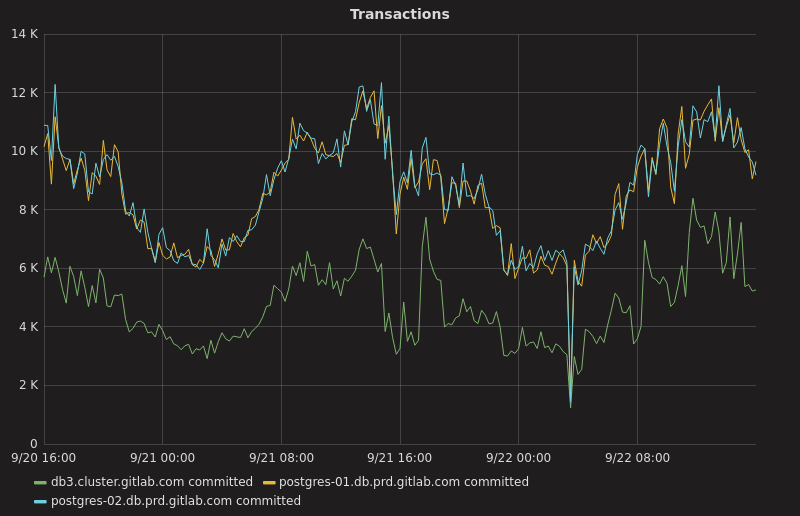Select the 4 K y-axis label
The height and width of the screenshot is (516, 800).
(x=27, y=327)
